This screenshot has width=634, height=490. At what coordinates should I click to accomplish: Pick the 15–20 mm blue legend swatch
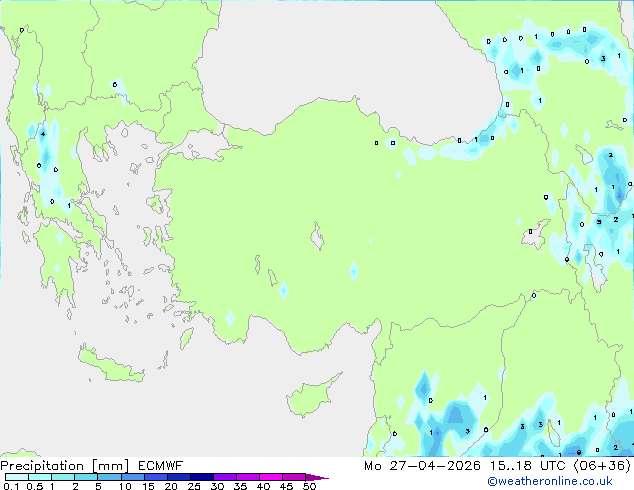coord(155,477)
